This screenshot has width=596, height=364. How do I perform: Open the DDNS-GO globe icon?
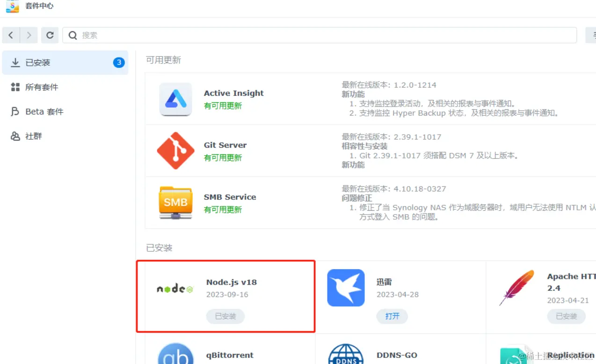coord(346,355)
